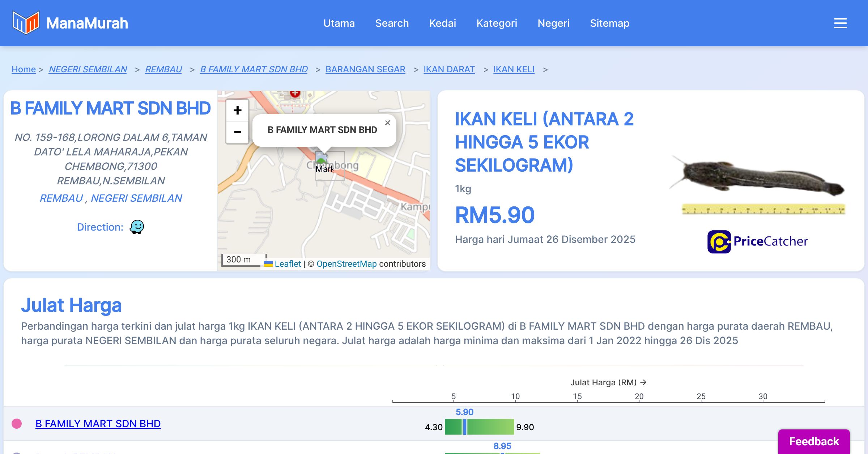
Task: Click the NEGERI SEMBILAN breadcrumb link
Action: [88, 69]
